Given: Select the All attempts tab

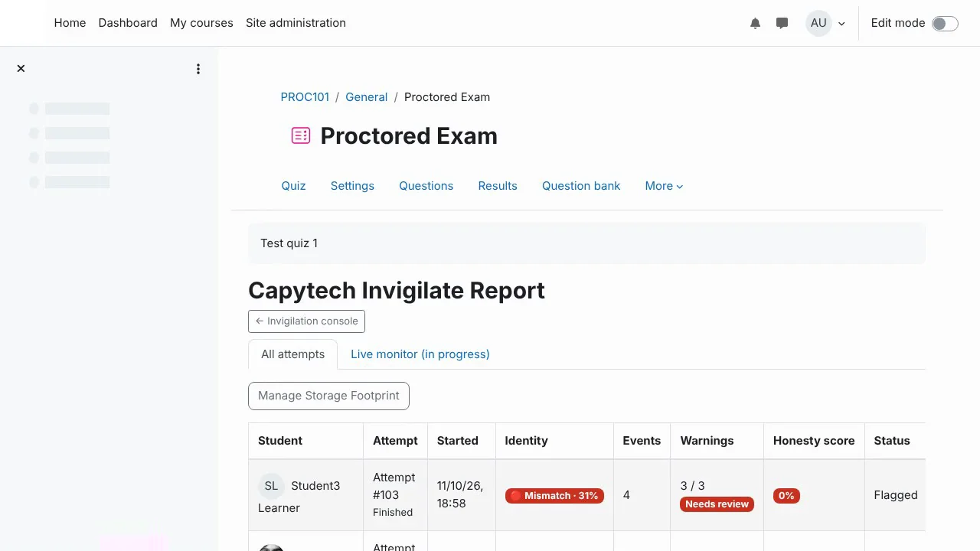Looking at the screenshot, I should (x=292, y=354).
